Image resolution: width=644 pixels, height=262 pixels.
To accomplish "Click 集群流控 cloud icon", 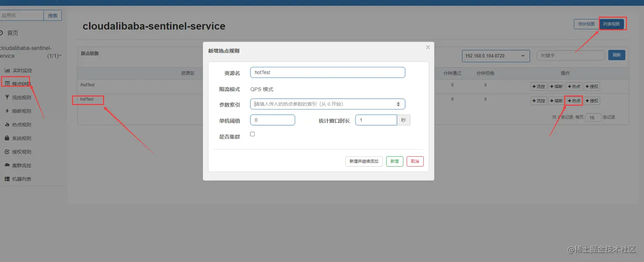I will coord(7,165).
